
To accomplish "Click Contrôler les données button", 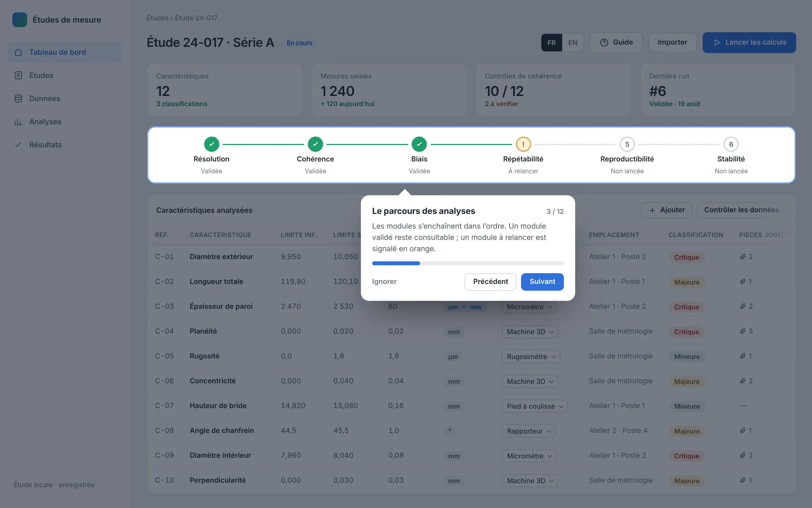I will tap(742, 210).
